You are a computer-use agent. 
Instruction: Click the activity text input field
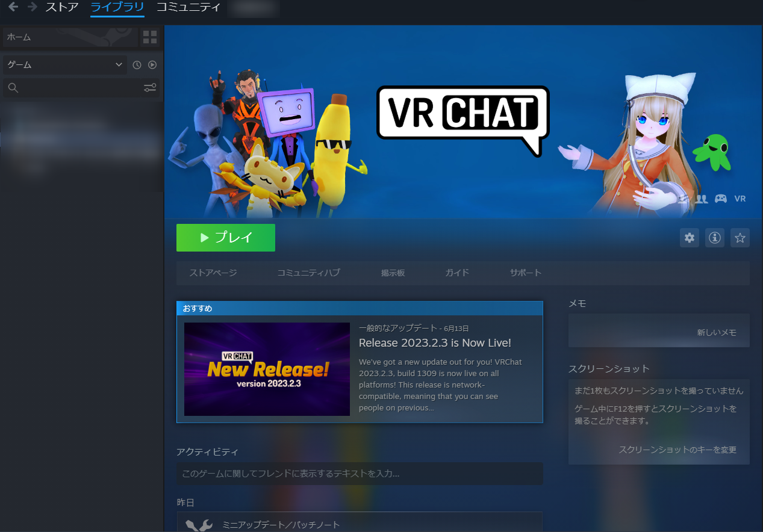pyautogui.click(x=360, y=474)
